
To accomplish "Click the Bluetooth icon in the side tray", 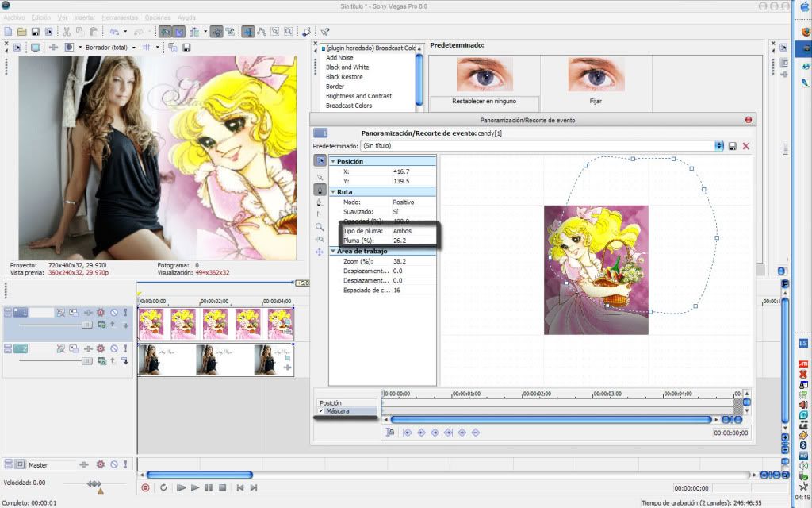I will [803, 445].
